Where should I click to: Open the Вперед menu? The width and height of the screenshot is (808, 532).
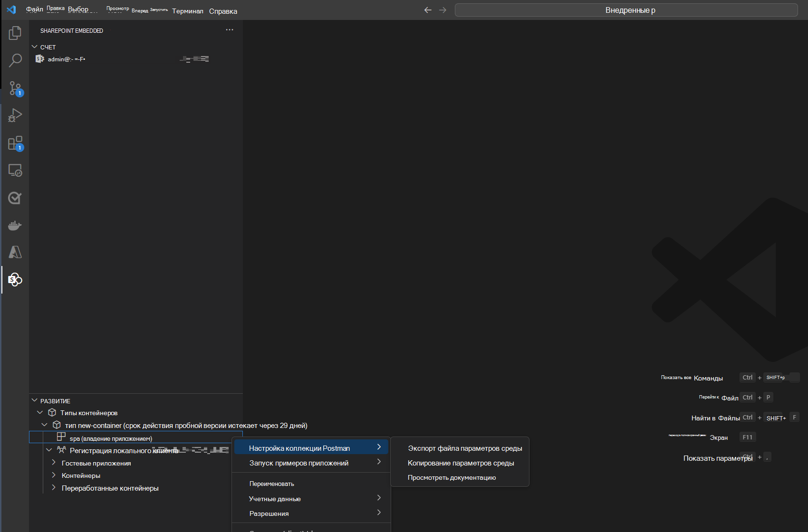pyautogui.click(x=140, y=10)
